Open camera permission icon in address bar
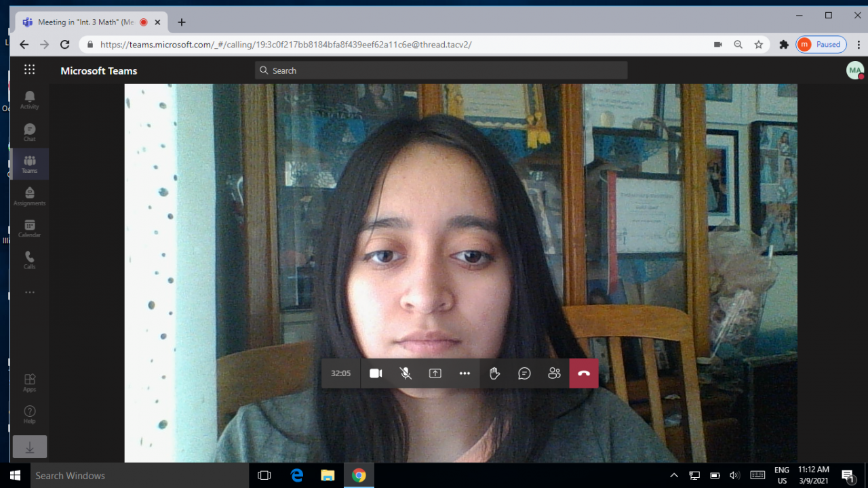The image size is (868, 488). [718, 45]
